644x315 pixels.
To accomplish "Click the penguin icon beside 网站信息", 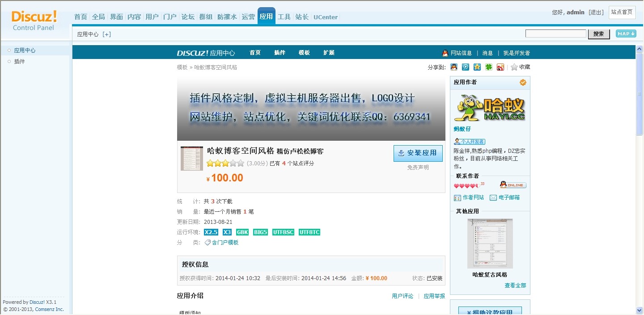I will coord(445,53).
